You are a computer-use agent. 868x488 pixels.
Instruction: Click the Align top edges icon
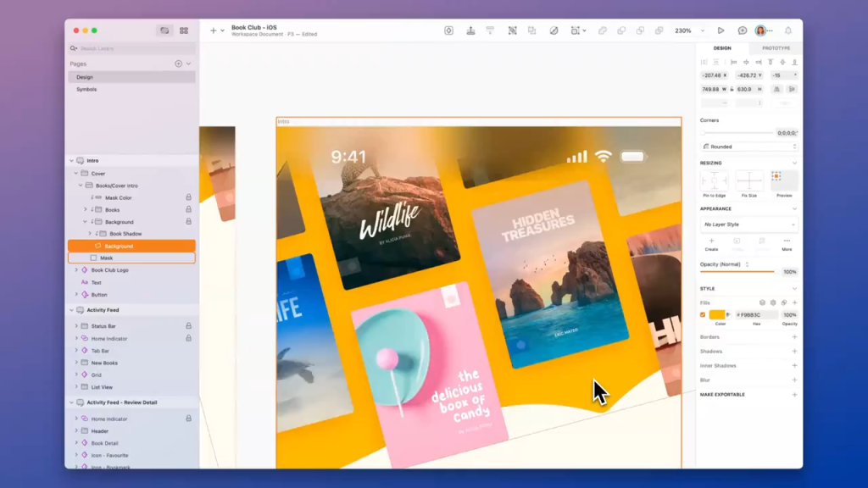(x=771, y=62)
